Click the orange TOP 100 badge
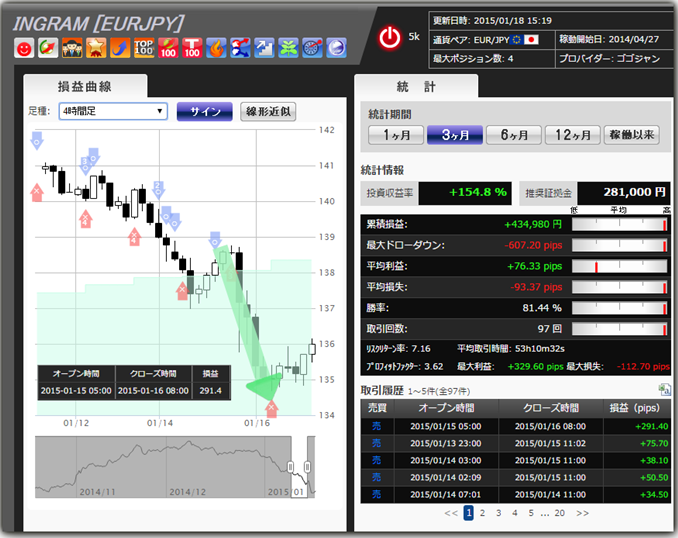The height and width of the screenshot is (538, 678). click(144, 48)
